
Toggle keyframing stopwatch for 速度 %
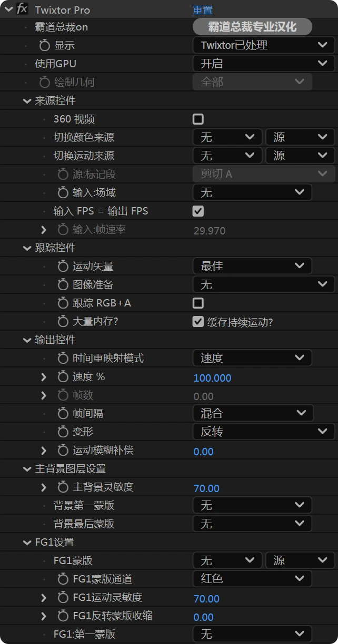63,376
